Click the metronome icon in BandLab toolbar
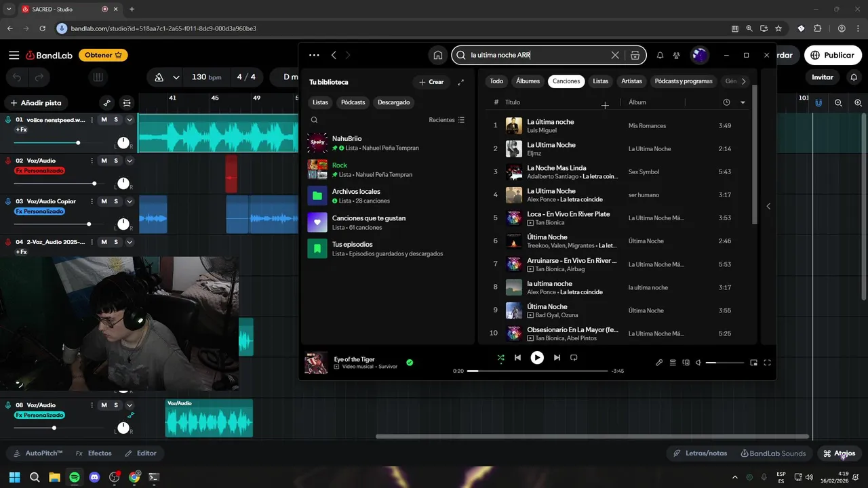 tap(159, 77)
